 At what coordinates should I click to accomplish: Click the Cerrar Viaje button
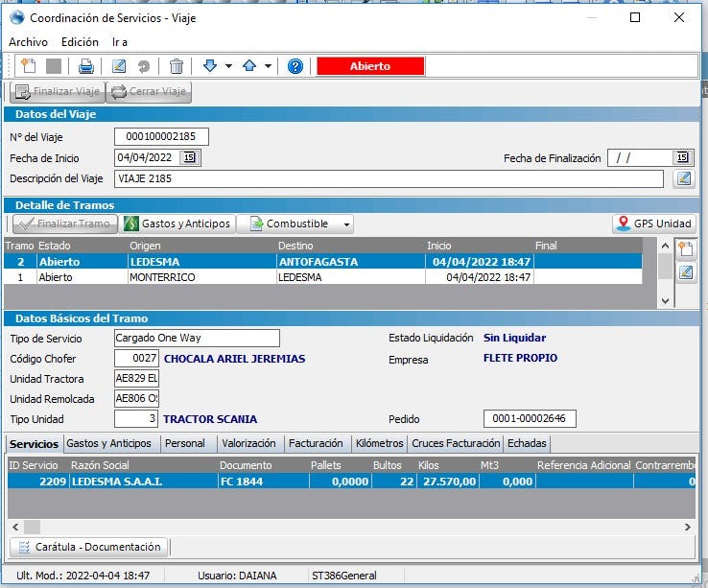pyautogui.click(x=149, y=92)
